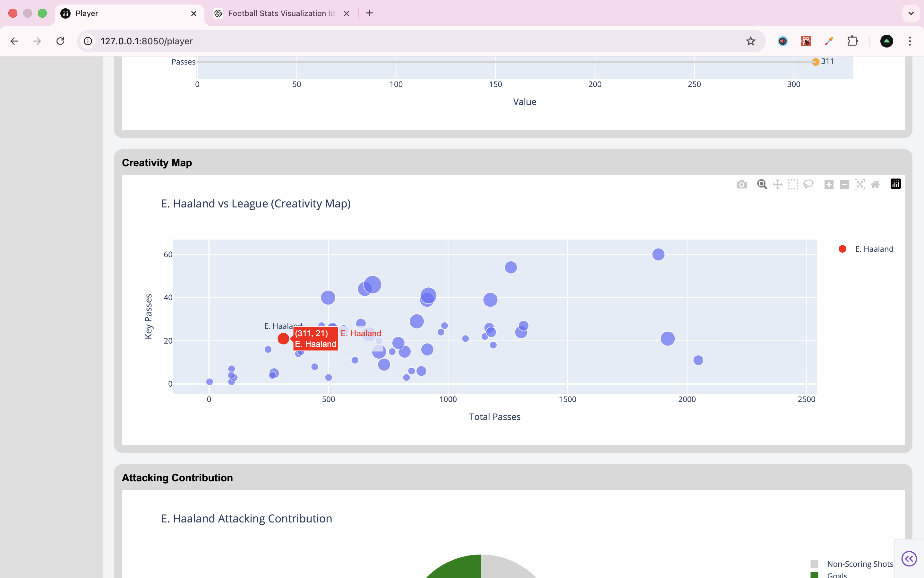The image size is (924, 578).
Task: Go back to previous page
Action: tap(14, 41)
